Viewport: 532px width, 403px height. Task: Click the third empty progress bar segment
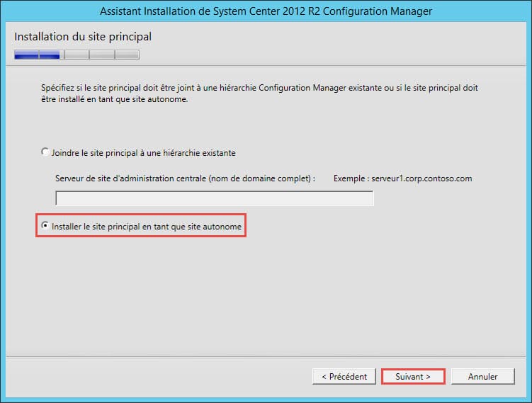[x=77, y=55]
